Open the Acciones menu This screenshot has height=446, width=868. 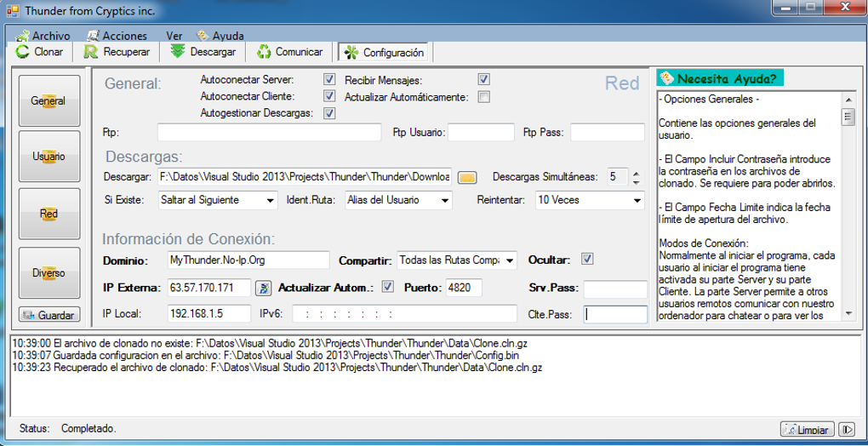click(x=117, y=36)
